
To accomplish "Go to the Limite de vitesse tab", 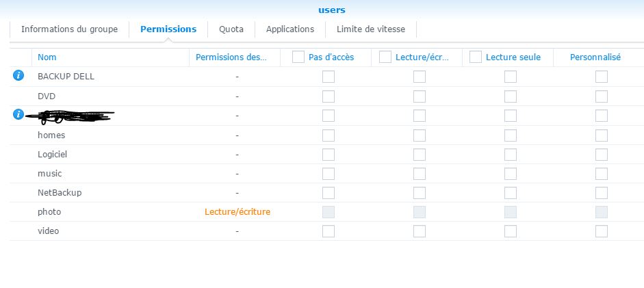I will [371, 29].
